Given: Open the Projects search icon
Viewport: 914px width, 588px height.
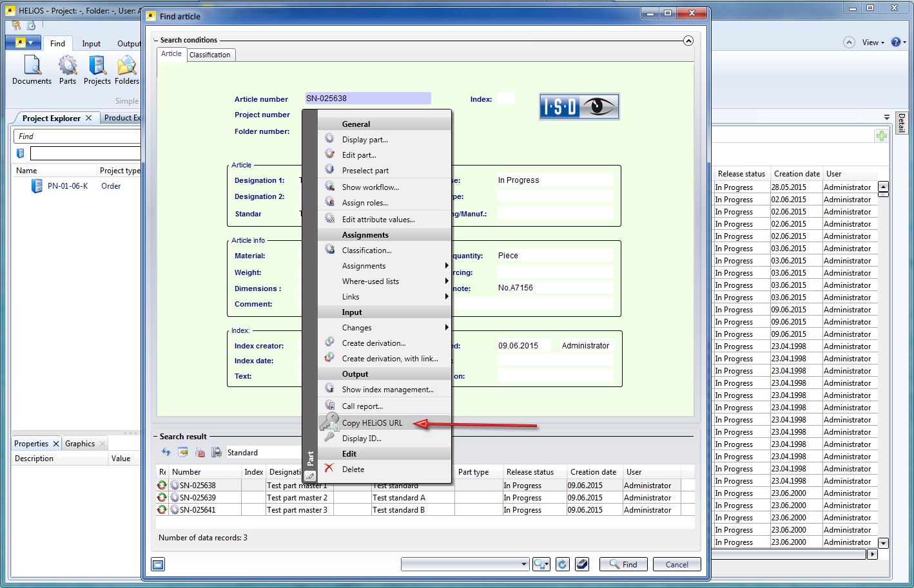Looking at the screenshot, I should pos(97,66).
